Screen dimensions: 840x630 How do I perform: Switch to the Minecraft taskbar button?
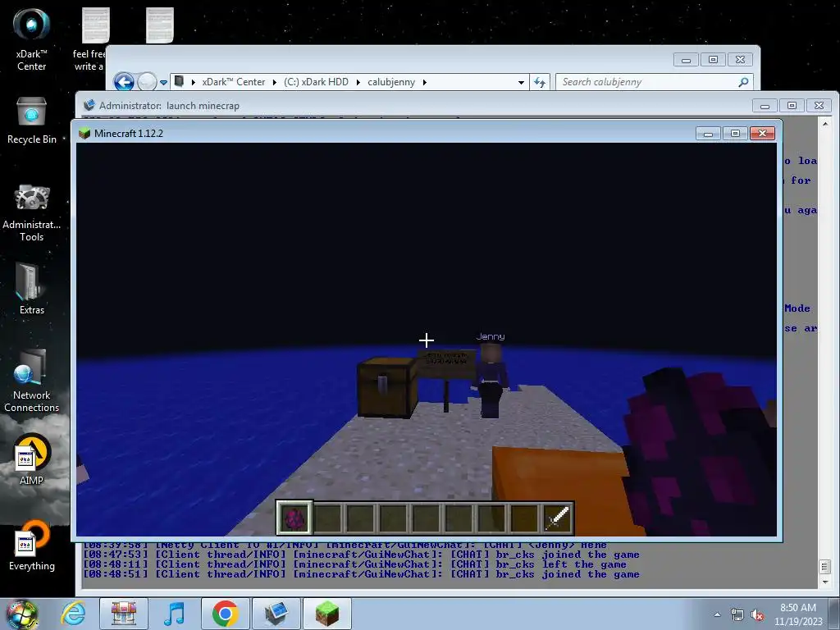pos(326,614)
